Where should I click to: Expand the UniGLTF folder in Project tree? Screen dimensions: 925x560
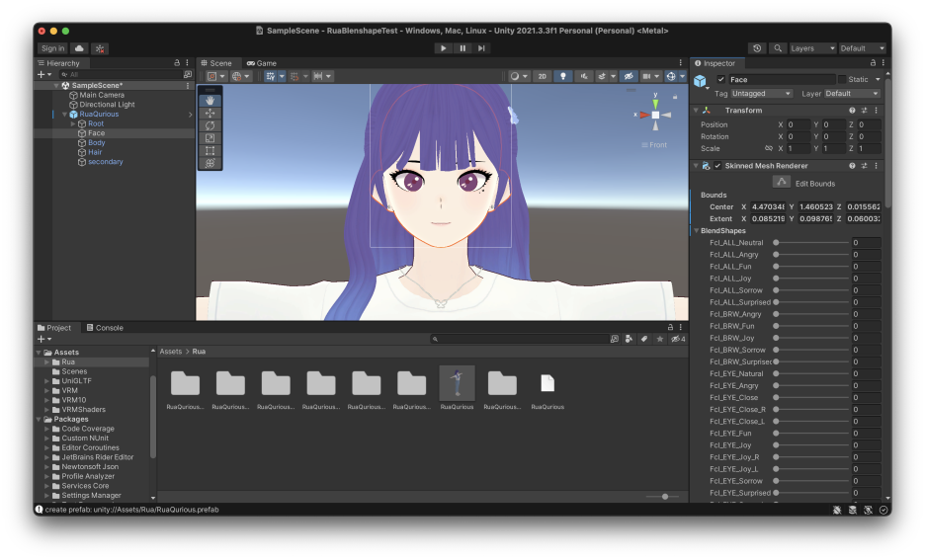click(46, 381)
